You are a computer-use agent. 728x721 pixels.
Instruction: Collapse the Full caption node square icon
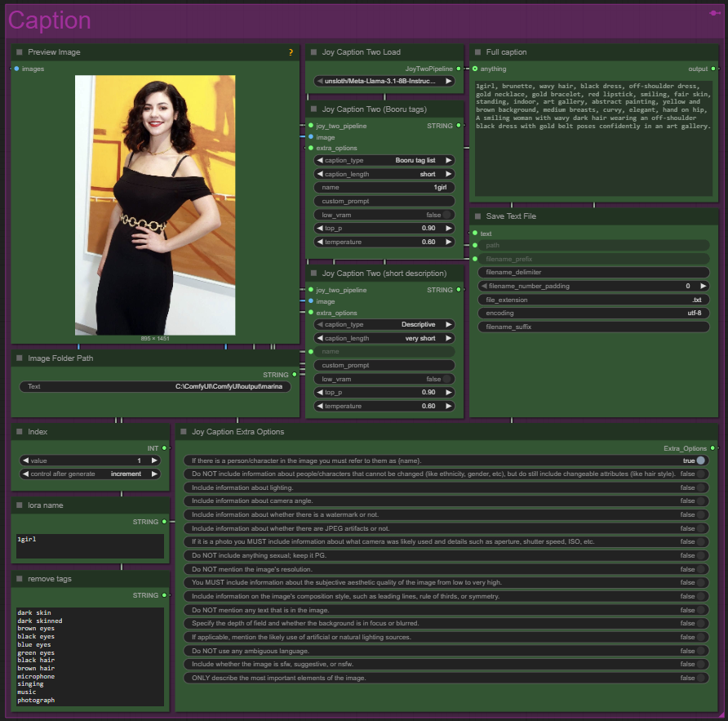click(477, 52)
